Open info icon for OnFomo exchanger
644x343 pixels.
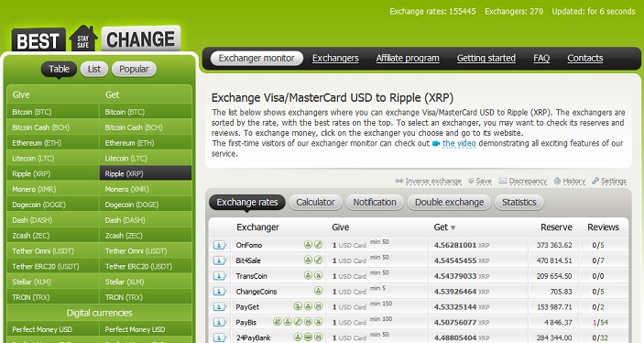(220, 245)
